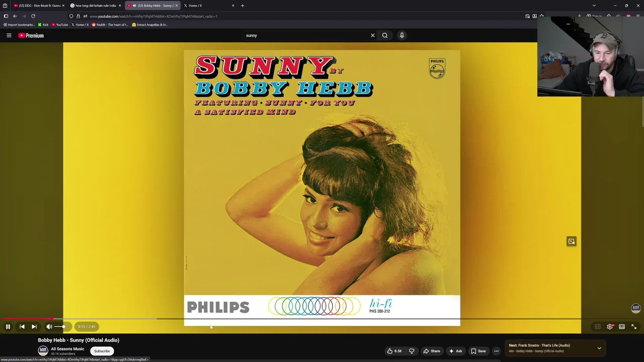Open the list-all-tabs dropdown chevron
Screen dimensions: 644x362
594,6
